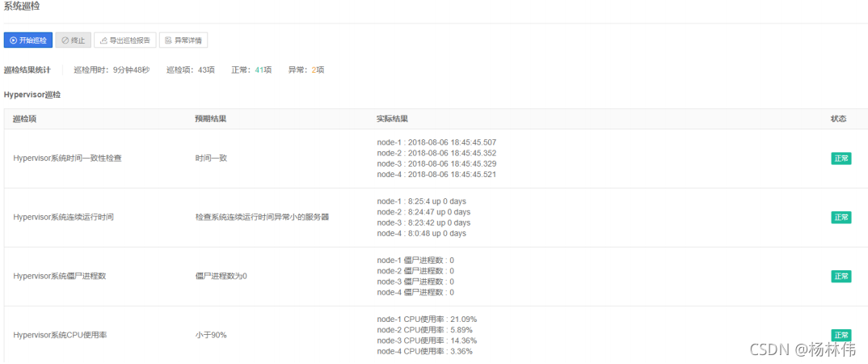Click the 系统巡检 page title
This screenshot has width=868, height=364.
[x=22, y=6]
